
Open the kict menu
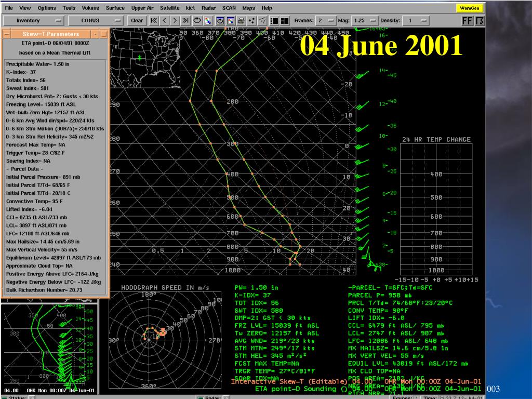click(x=190, y=8)
